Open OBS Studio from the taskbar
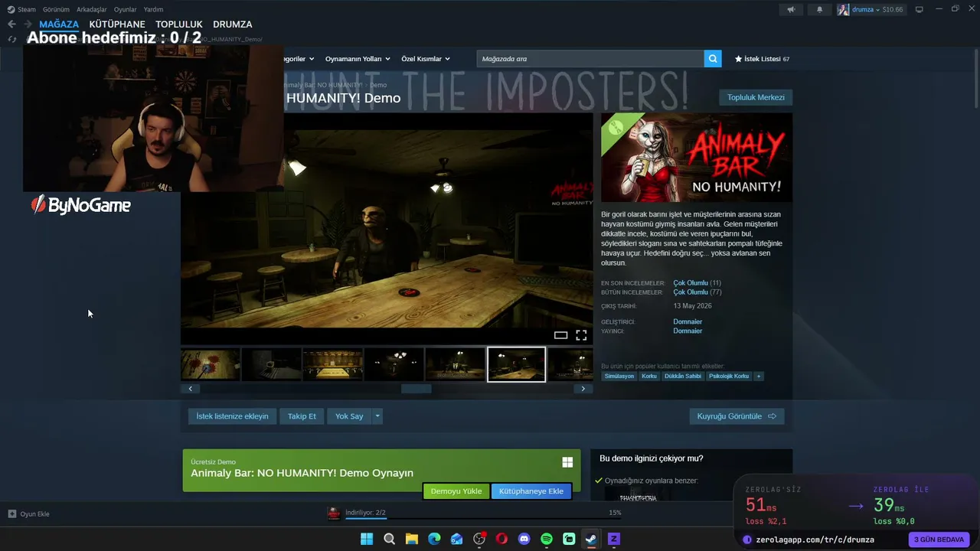This screenshot has width=980, height=551. coord(479,539)
